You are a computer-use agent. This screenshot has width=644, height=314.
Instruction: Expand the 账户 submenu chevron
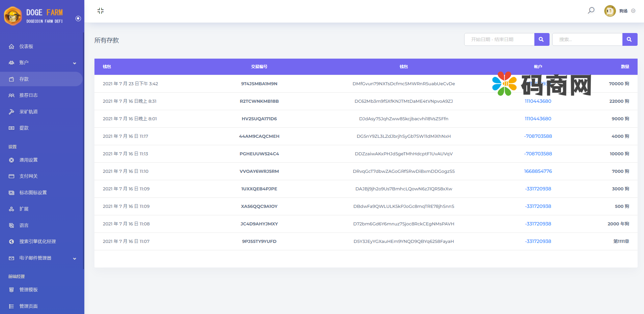(x=75, y=63)
